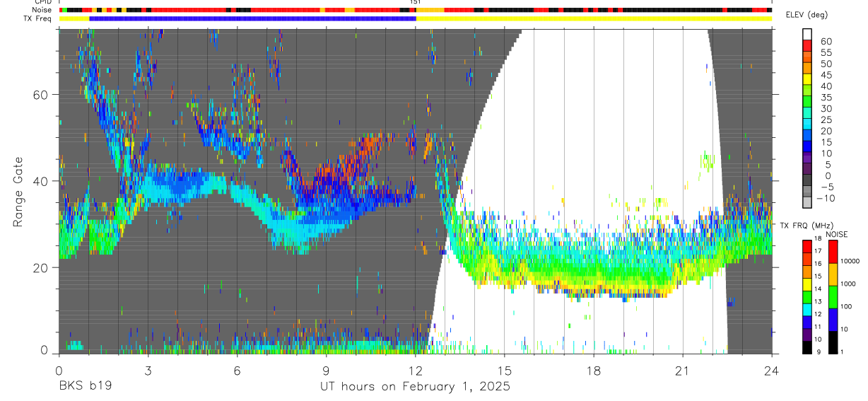Select the "UT hours on February 1, 2025" label
The width and height of the screenshot is (868, 401).
pyautogui.click(x=415, y=387)
